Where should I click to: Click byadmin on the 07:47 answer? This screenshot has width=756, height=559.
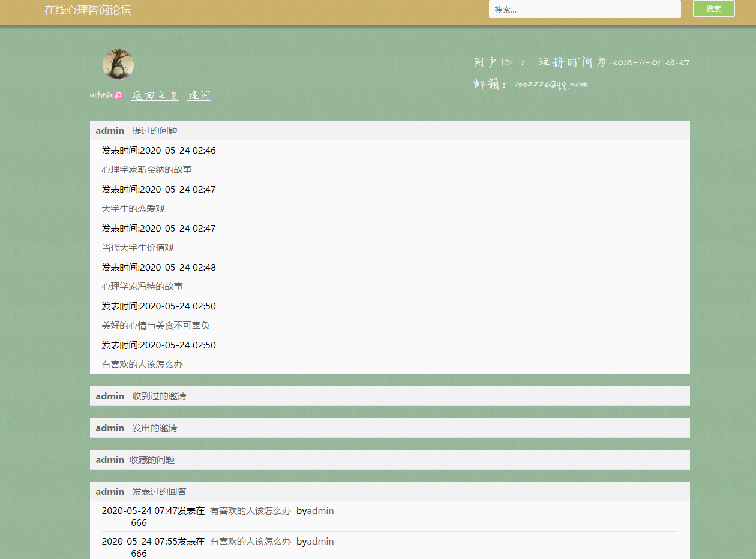(x=315, y=510)
